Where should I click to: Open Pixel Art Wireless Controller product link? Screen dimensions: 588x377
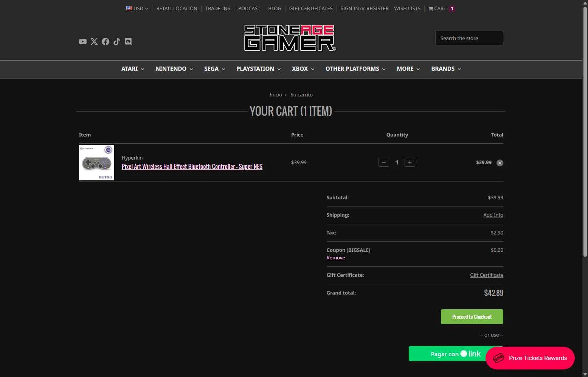tap(192, 166)
